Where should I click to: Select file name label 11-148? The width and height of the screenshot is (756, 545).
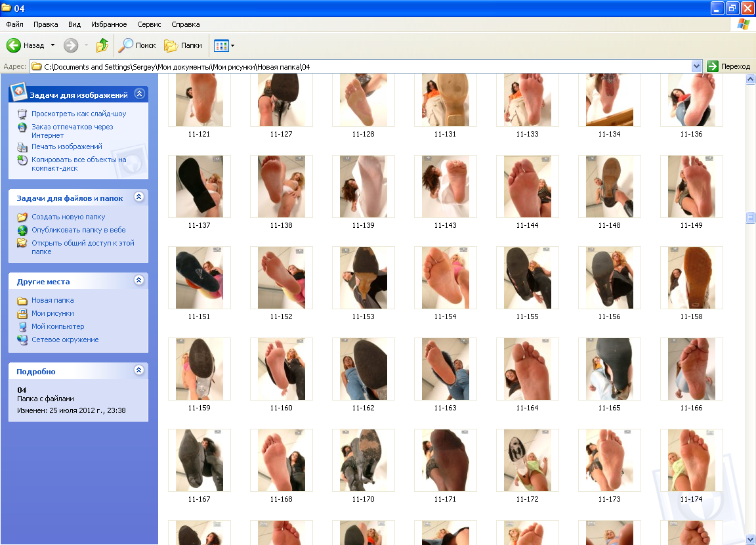tap(609, 225)
